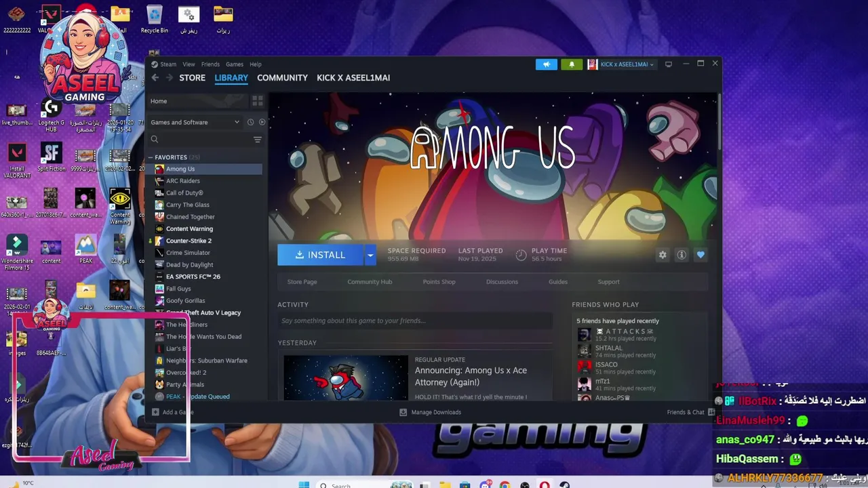This screenshot has height=488, width=868.
Task: Open the Help menu
Action: 256,64
